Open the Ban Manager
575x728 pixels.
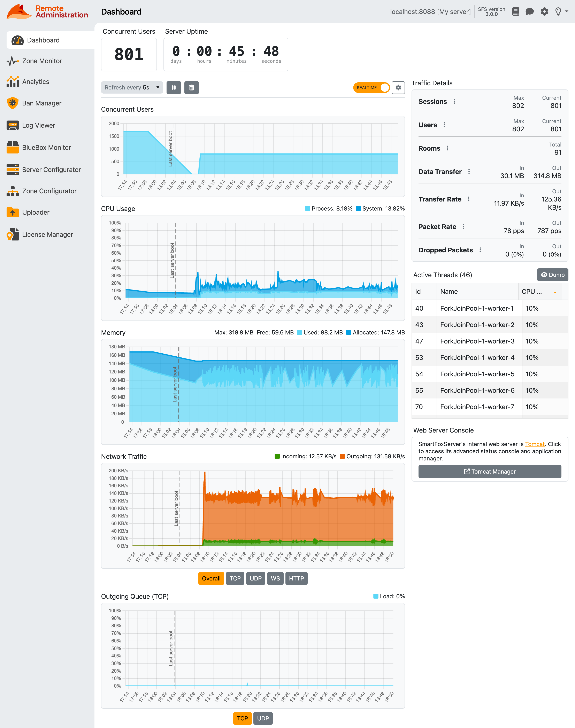(x=41, y=103)
